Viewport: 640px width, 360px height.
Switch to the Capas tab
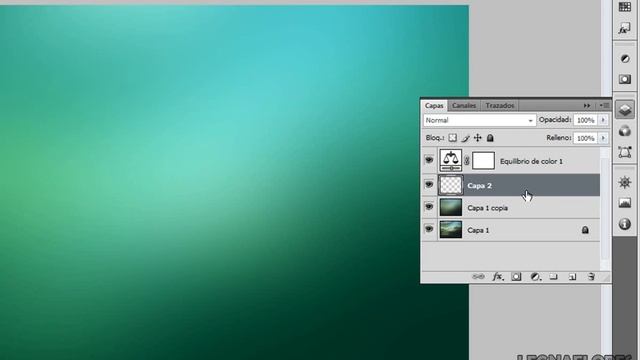tap(434, 106)
